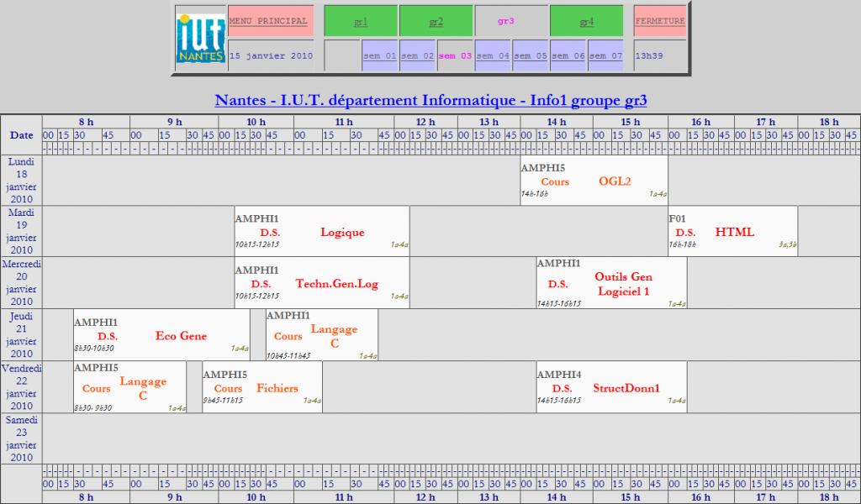Go to week sem 07
Image resolution: width=861 pixels, height=504 pixels.
(x=605, y=55)
